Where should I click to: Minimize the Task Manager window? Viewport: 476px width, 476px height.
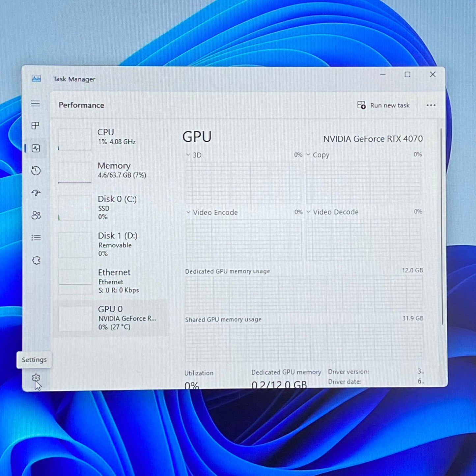[x=383, y=75]
